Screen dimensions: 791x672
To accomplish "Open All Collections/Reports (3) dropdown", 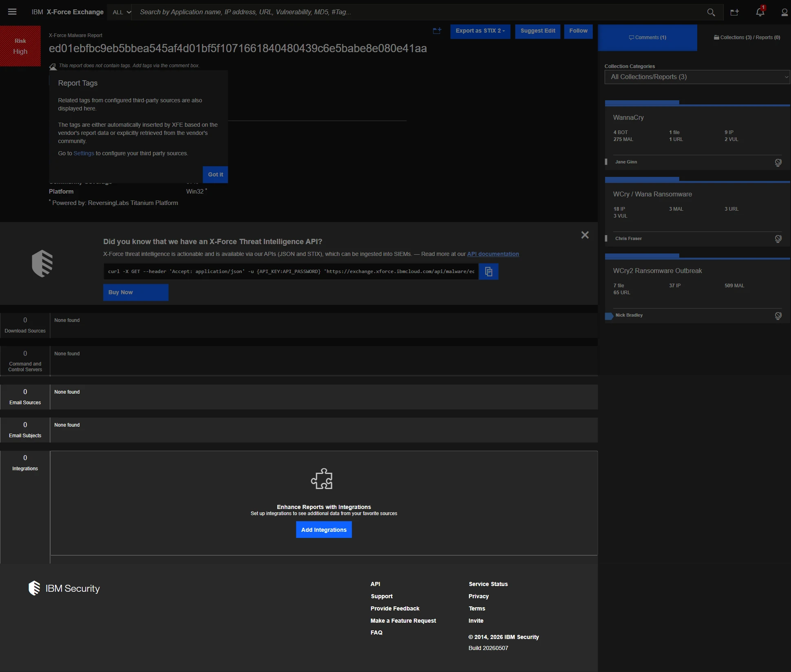I will pyautogui.click(x=697, y=77).
